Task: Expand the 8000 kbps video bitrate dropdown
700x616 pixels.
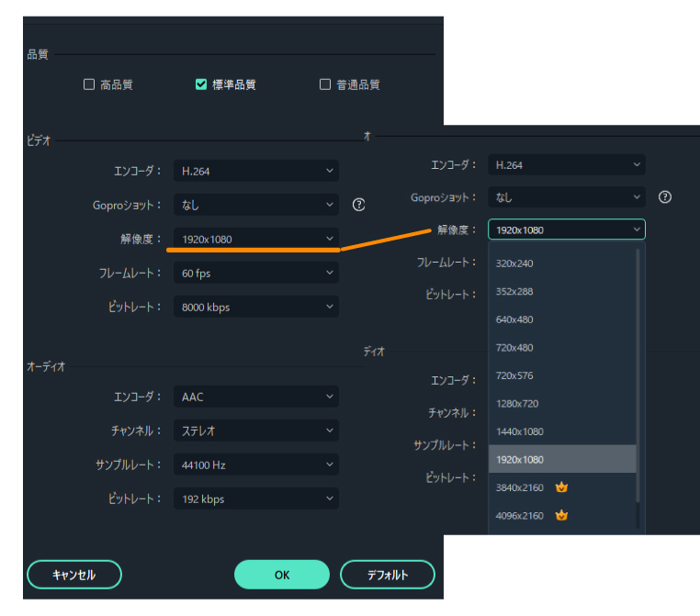Action: point(255,307)
